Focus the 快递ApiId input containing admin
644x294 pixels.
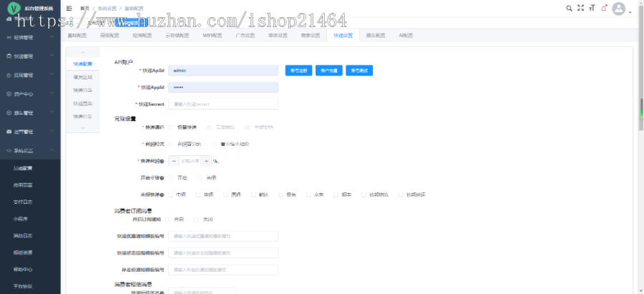point(223,71)
